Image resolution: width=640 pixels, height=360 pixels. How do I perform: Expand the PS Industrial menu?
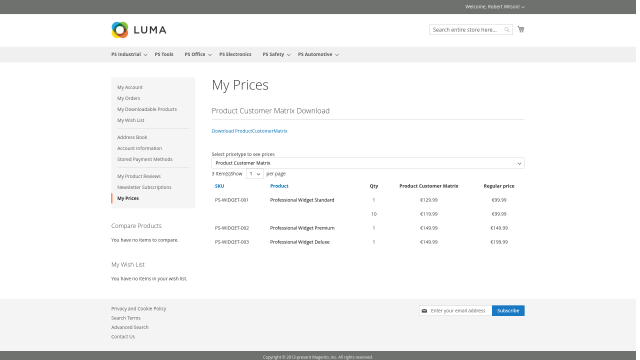pyautogui.click(x=129, y=54)
